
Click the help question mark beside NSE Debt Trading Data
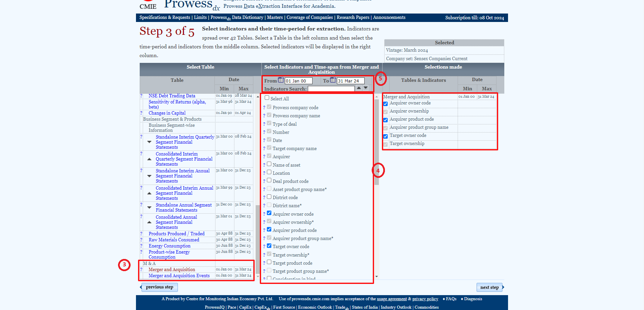pyautogui.click(x=141, y=96)
